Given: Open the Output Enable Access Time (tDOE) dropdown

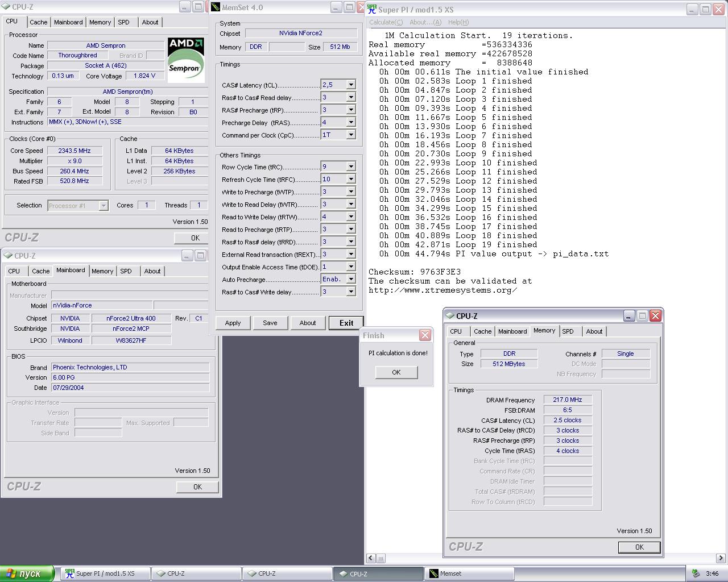Looking at the screenshot, I should click(x=351, y=267).
